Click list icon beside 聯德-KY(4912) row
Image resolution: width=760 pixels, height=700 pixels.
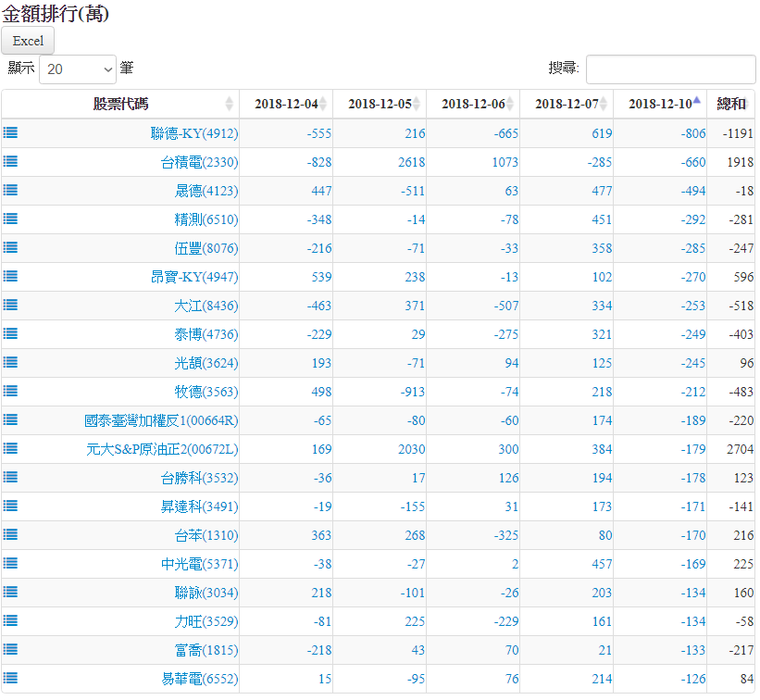pyautogui.click(x=10, y=133)
